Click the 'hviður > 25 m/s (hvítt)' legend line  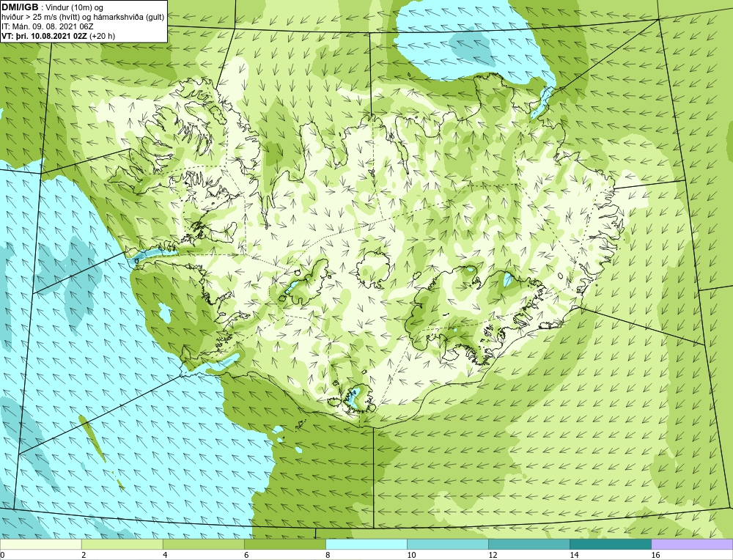83,18
